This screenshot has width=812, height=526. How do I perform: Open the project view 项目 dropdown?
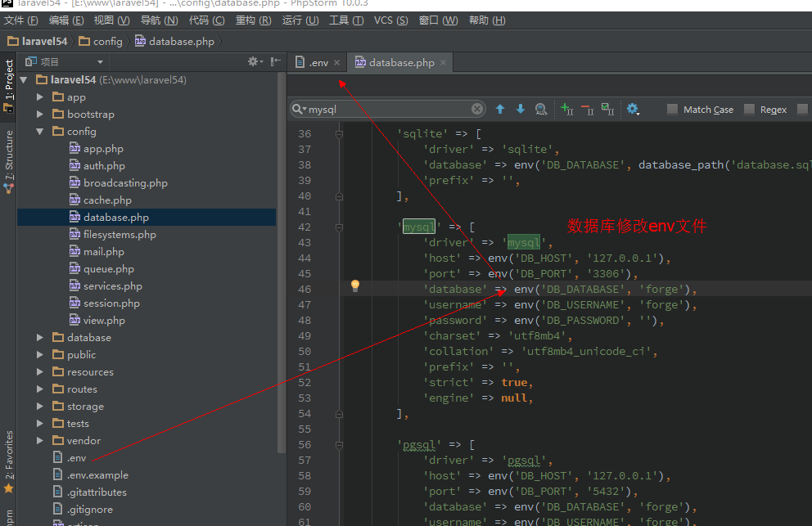pos(100,62)
